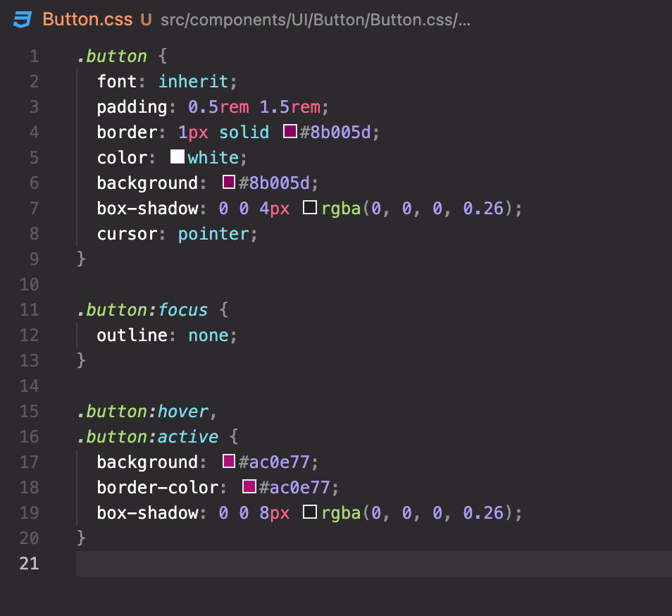The height and width of the screenshot is (616, 672).
Task: Click the "padding" property name
Action: 132,107
